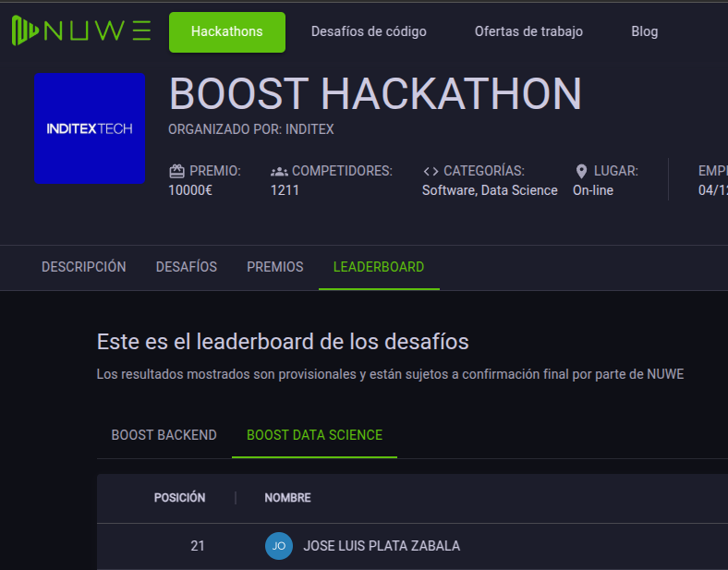The width and height of the screenshot is (728, 570).
Task: Click the Inditex Tech logo thumbnail
Action: 90,128
